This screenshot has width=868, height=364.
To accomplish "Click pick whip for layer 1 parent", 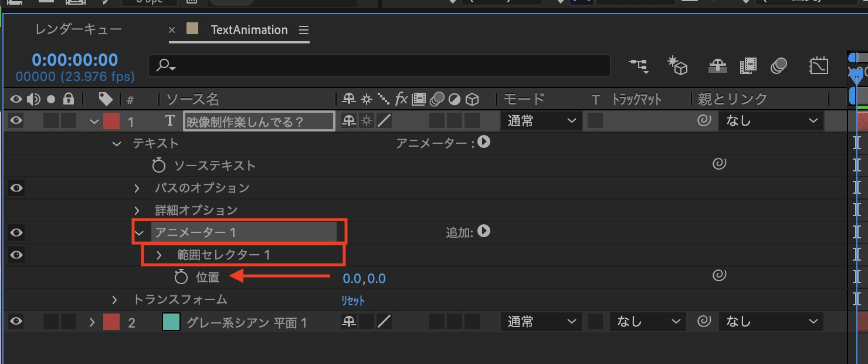I will tap(704, 121).
